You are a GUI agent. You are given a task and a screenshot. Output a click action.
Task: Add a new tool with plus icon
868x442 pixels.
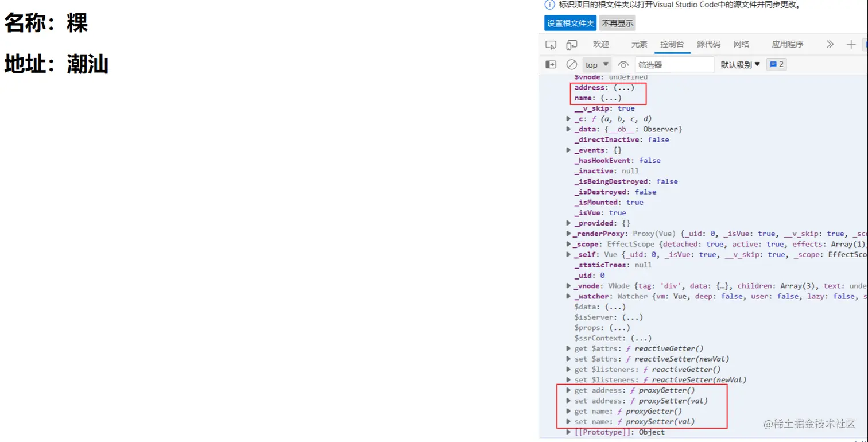(851, 44)
